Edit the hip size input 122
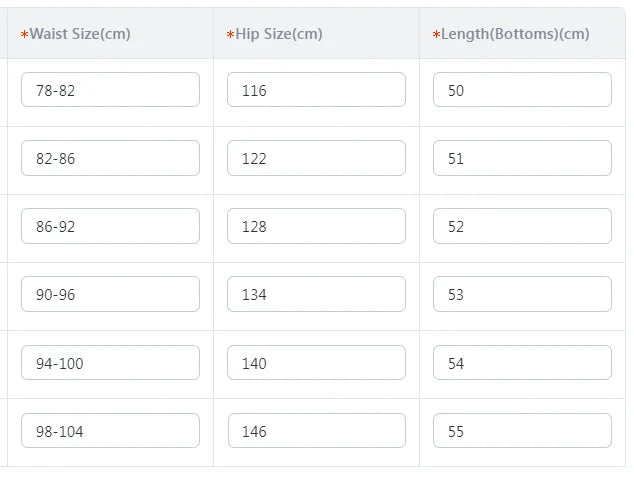Viewport: 634px width, 477px height. coord(316,158)
